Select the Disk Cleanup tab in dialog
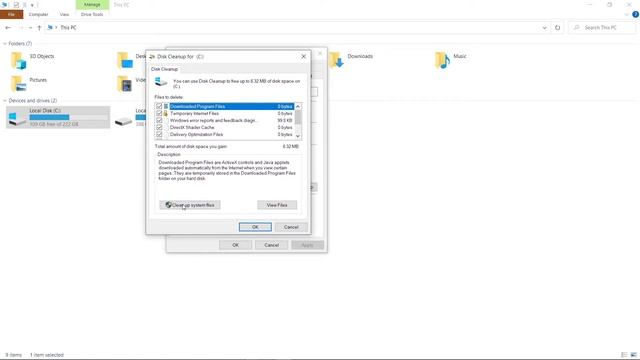 [x=164, y=69]
